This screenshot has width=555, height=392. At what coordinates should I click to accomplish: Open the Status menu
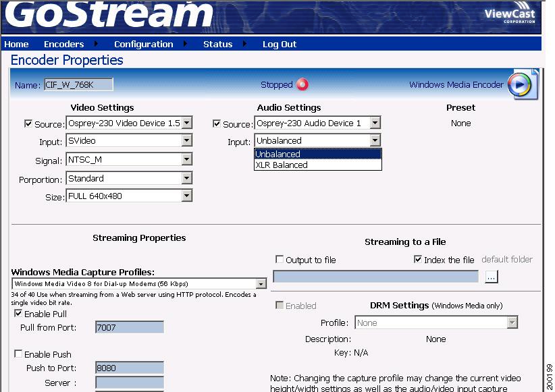click(217, 45)
